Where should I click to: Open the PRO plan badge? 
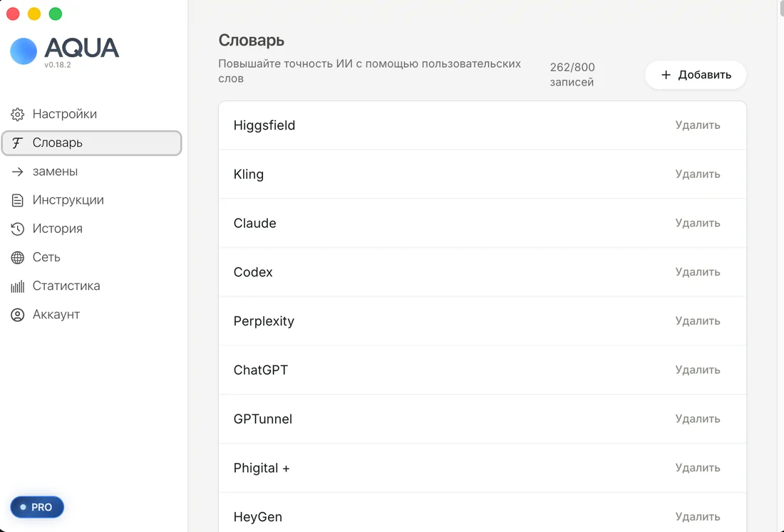coord(37,507)
